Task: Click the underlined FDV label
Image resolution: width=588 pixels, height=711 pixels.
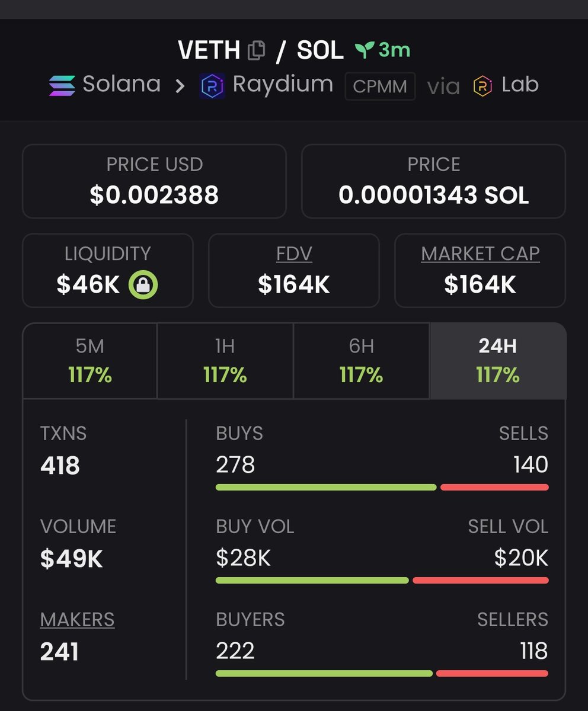Action: coord(294,254)
